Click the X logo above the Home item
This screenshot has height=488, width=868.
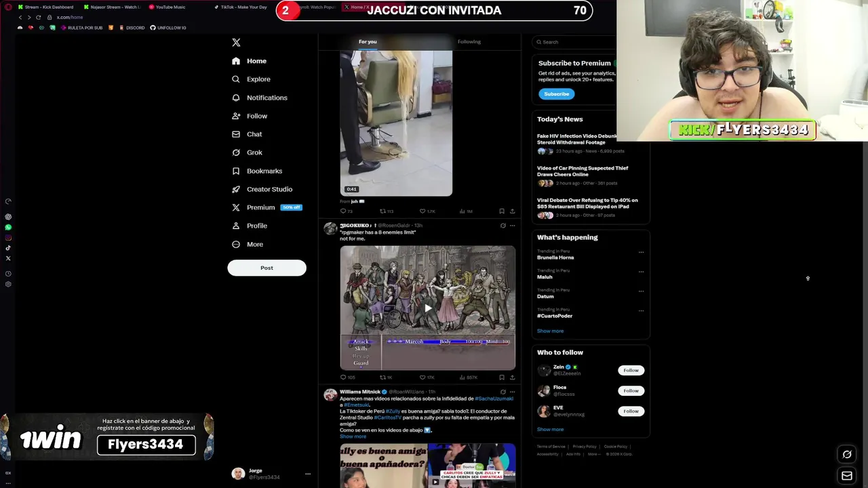[236, 43]
